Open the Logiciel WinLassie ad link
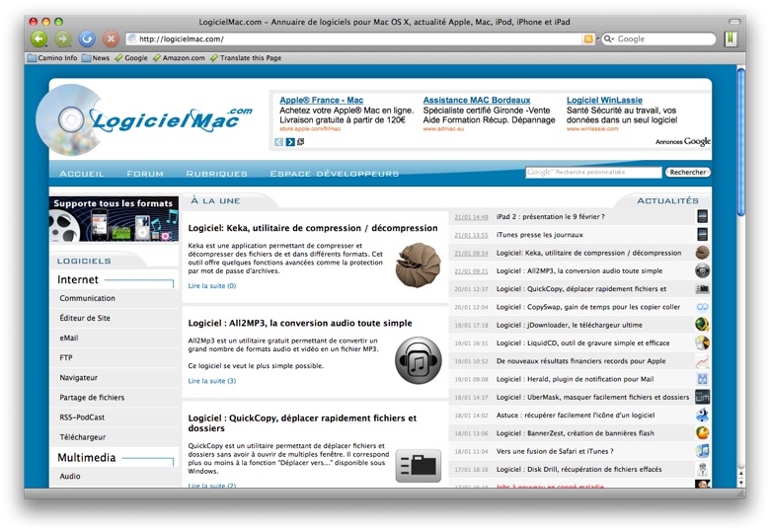770x532 pixels. [x=604, y=100]
